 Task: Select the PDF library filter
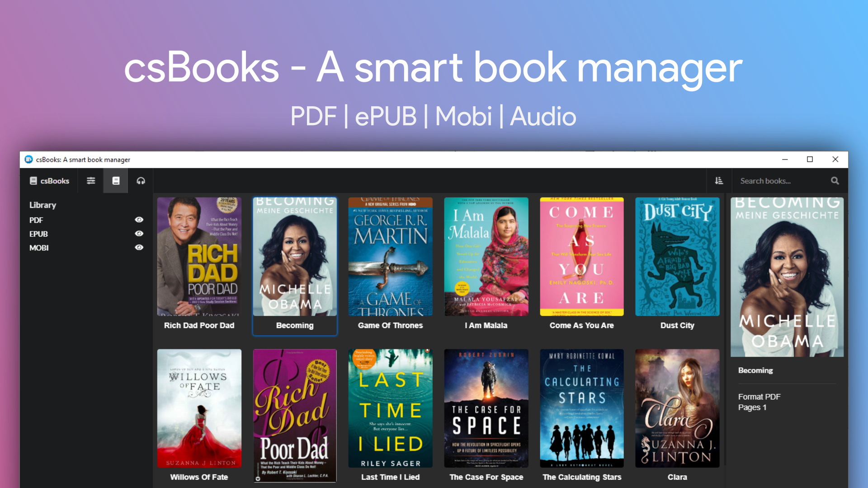click(36, 220)
